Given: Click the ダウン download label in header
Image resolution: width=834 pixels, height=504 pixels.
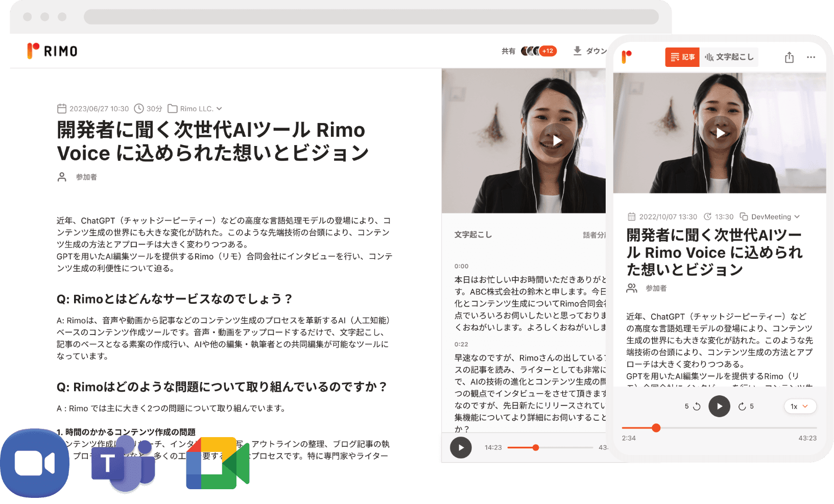Looking at the screenshot, I should coord(596,51).
